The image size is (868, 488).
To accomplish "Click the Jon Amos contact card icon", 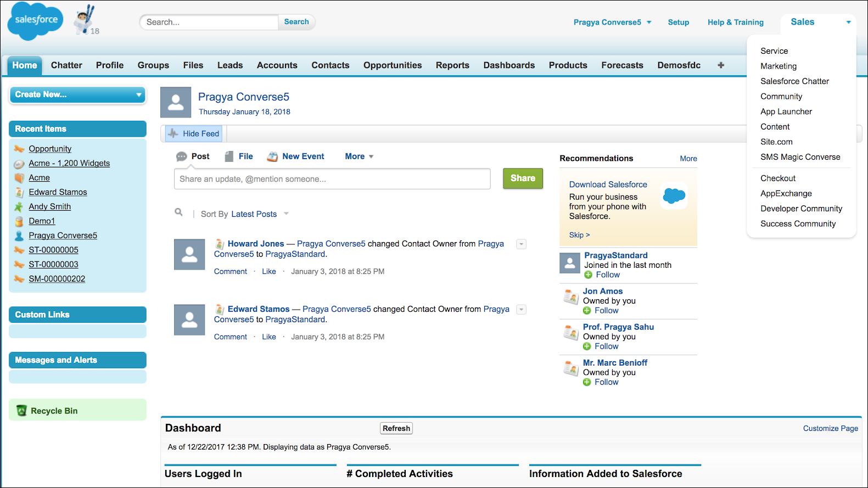I will coord(571,296).
